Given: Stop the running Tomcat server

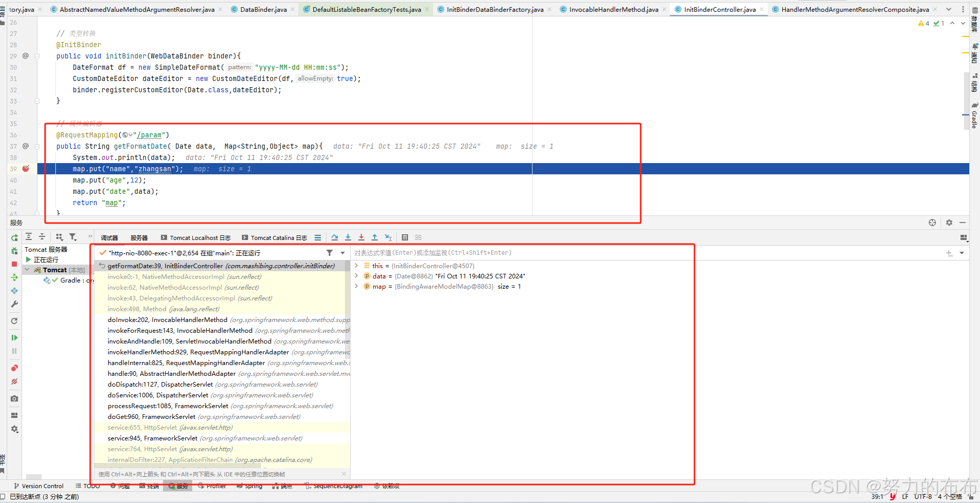Looking at the screenshot, I should coord(14,264).
